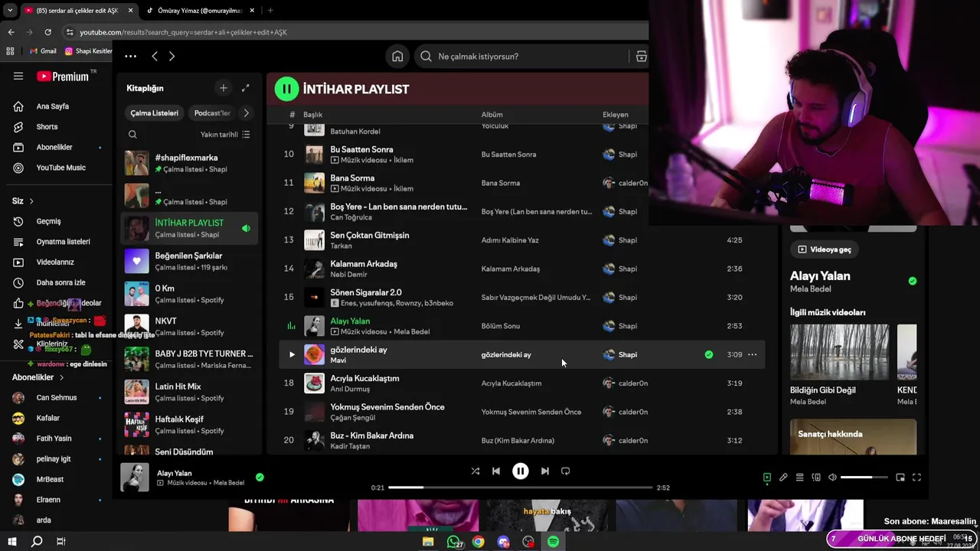The width and height of the screenshot is (980, 551).
Task: Open YouTube hamburger guide menu
Action: [18, 76]
